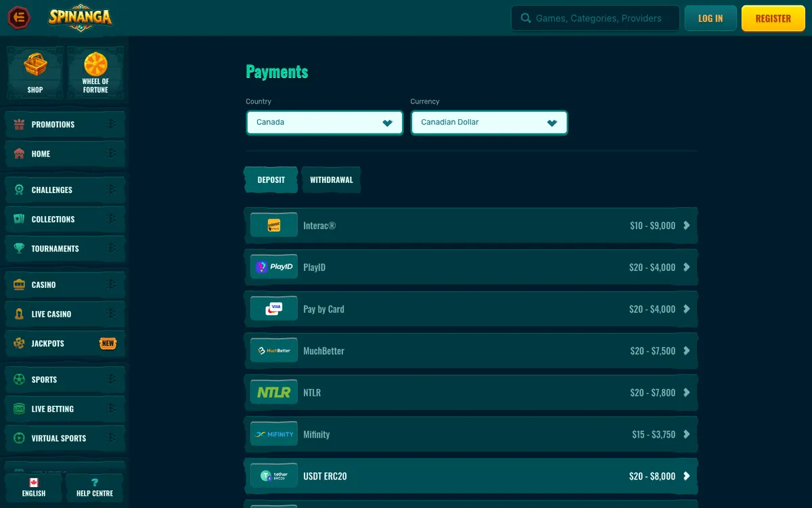Viewport: 812px width, 508px height.
Task: Open Promotions from the sidebar menu
Action: click(65, 125)
